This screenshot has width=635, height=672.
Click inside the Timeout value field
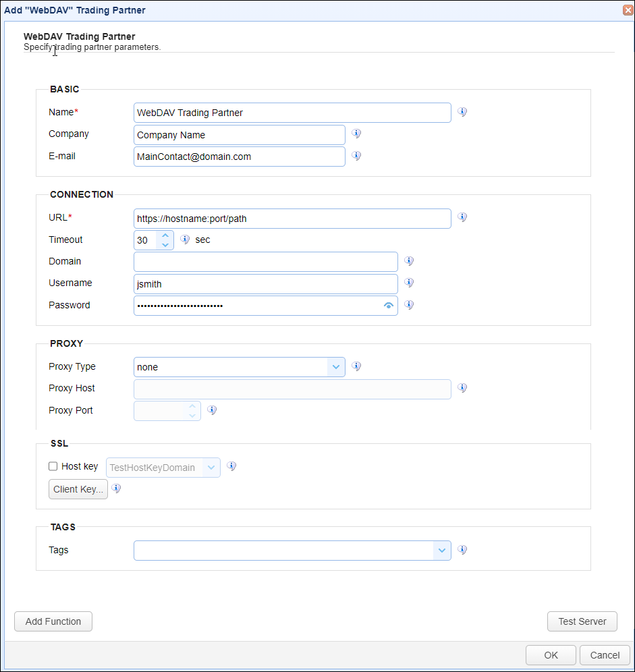point(146,240)
